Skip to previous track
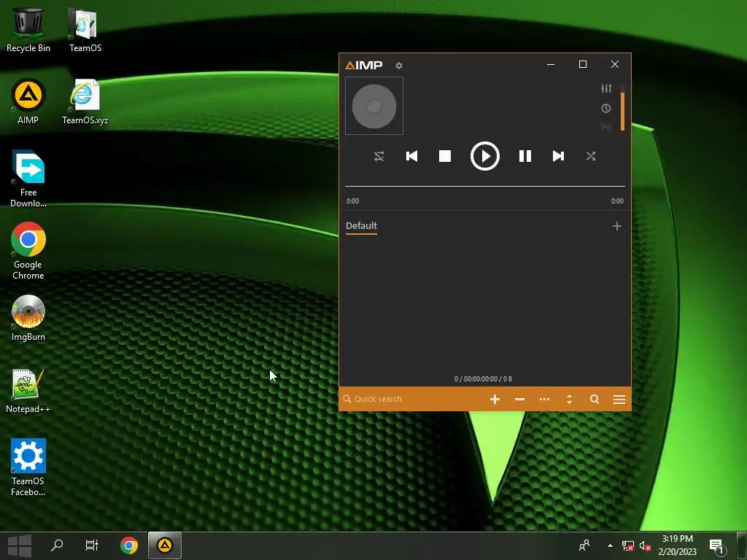 pyautogui.click(x=411, y=156)
